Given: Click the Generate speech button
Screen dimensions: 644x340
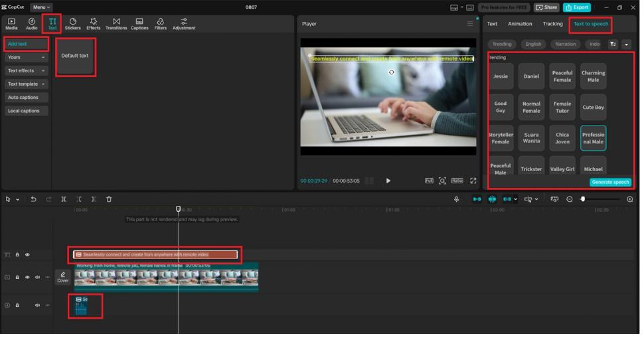Looking at the screenshot, I should point(610,182).
